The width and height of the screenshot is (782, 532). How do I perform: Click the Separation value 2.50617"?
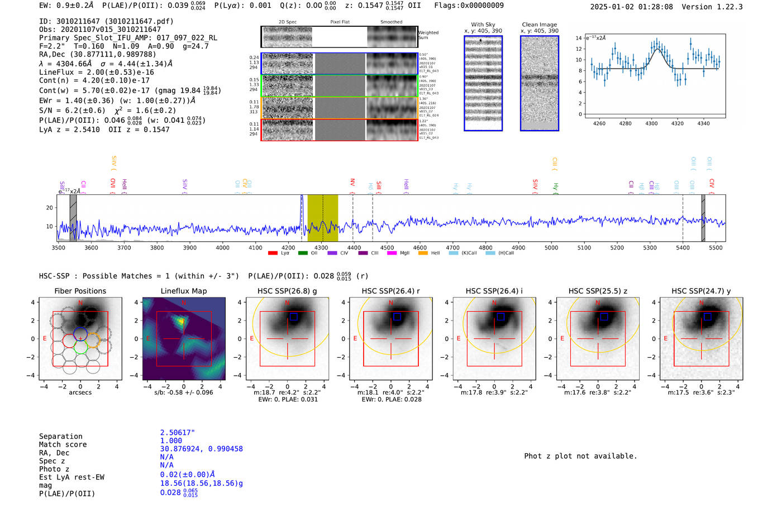pyautogui.click(x=178, y=433)
